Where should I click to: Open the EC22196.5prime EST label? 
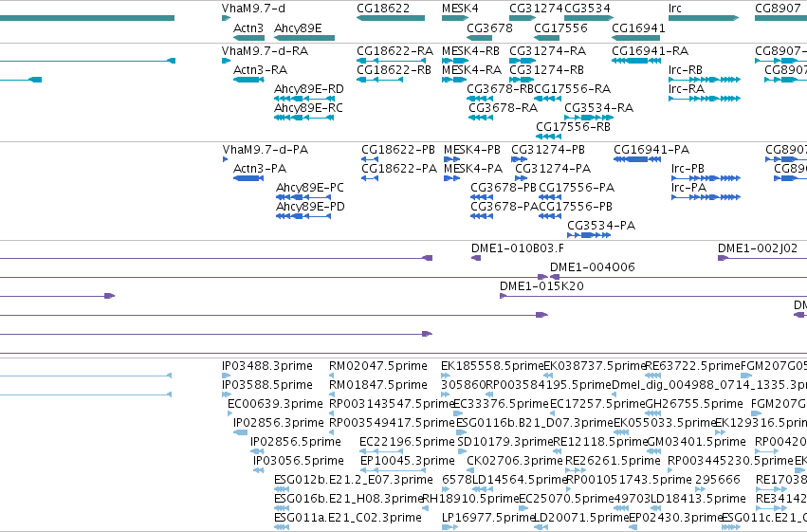(407, 442)
